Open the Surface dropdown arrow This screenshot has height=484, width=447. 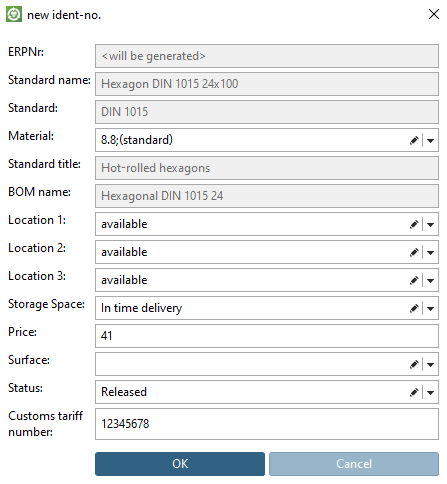pyautogui.click(x=430, y=365)
